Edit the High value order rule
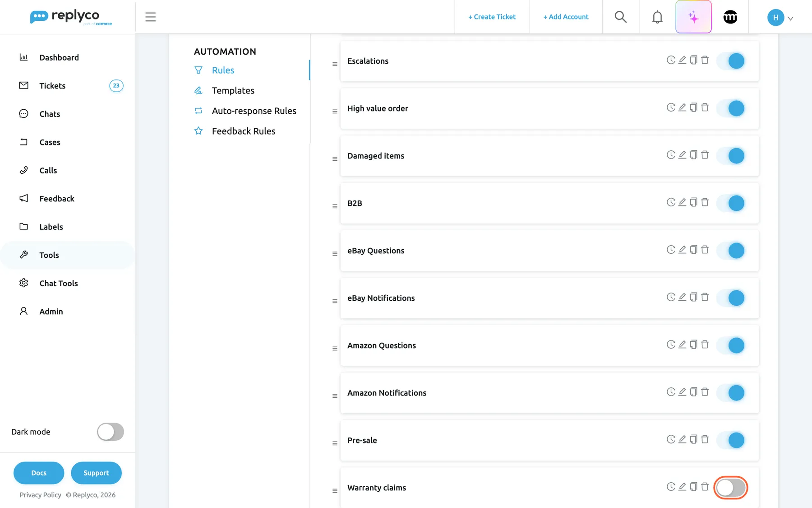This screenshot has width=812, height=508. point(682,107)
